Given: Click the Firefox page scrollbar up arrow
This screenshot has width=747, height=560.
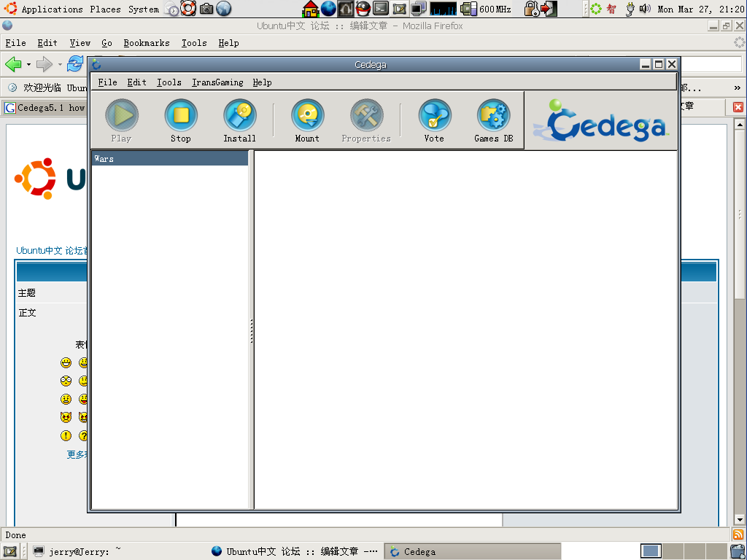Looking at the screenshot, I should point(740,125).
